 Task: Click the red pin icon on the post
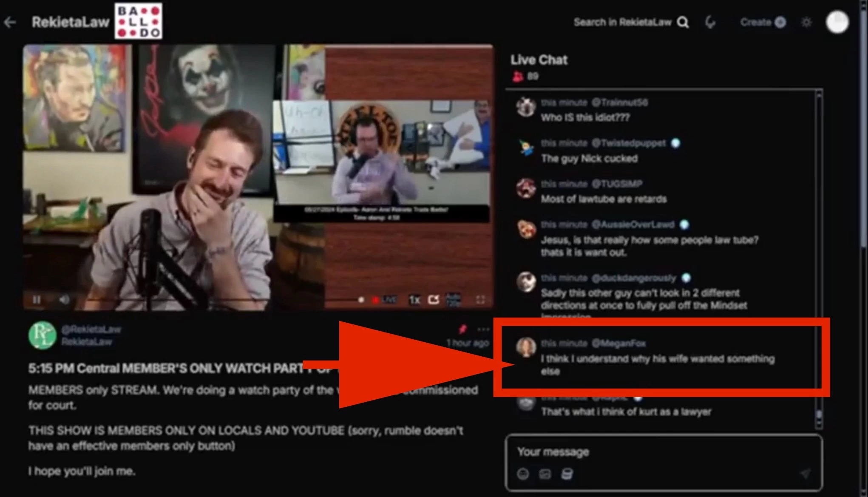point(462,329)
